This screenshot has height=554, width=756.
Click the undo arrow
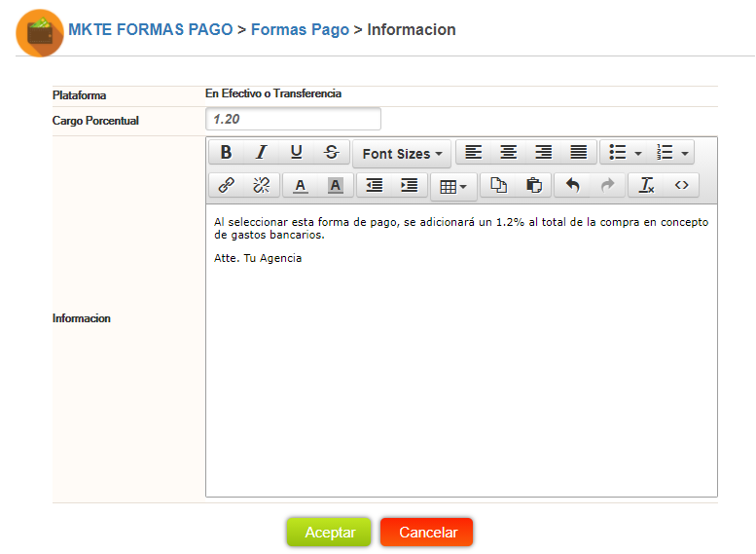click(572, 185)
